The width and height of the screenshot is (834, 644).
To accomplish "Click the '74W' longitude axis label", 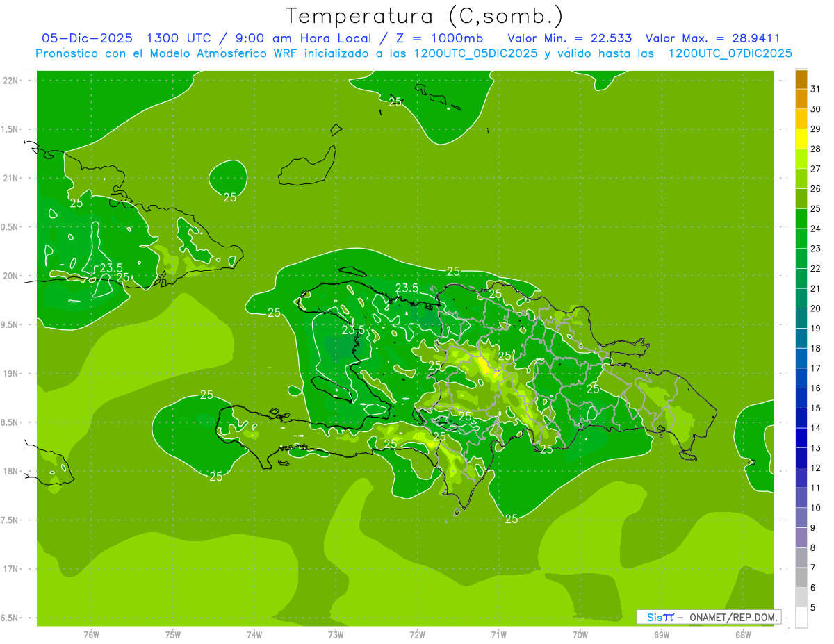I will 254,635.
